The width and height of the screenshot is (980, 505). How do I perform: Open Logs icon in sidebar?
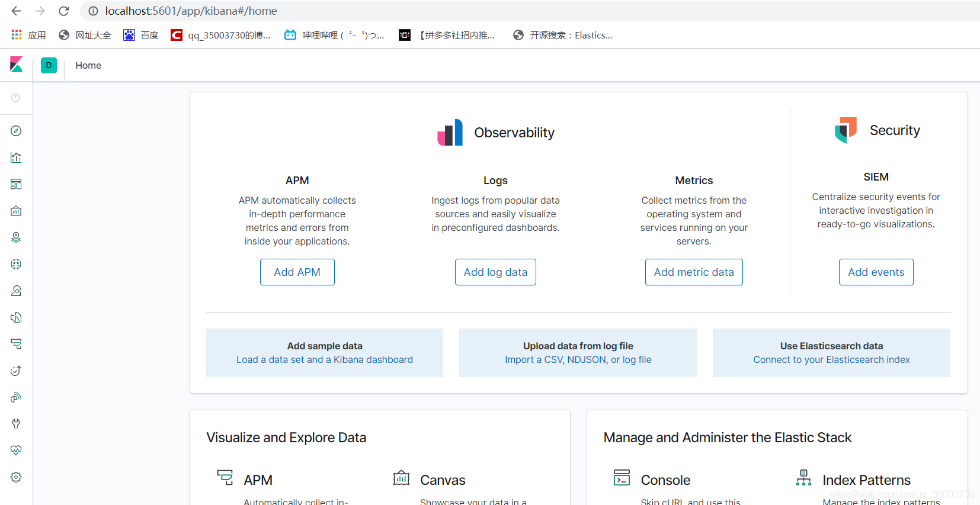point(16,317)
